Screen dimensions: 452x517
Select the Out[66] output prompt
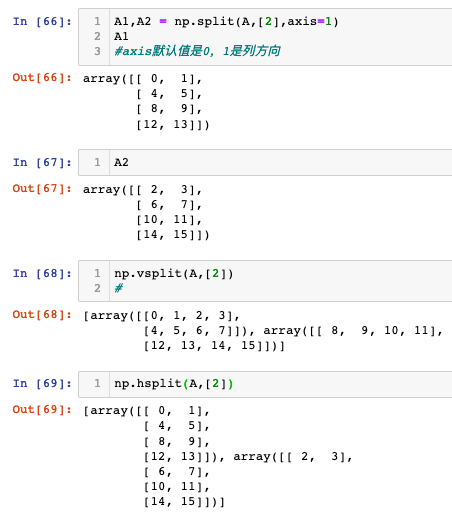(42, 78)
